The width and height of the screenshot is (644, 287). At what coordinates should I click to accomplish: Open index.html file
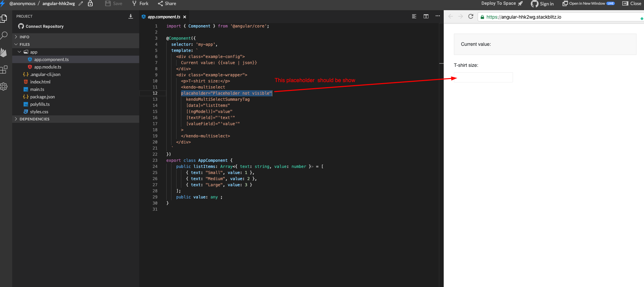[x=76, y=82]
